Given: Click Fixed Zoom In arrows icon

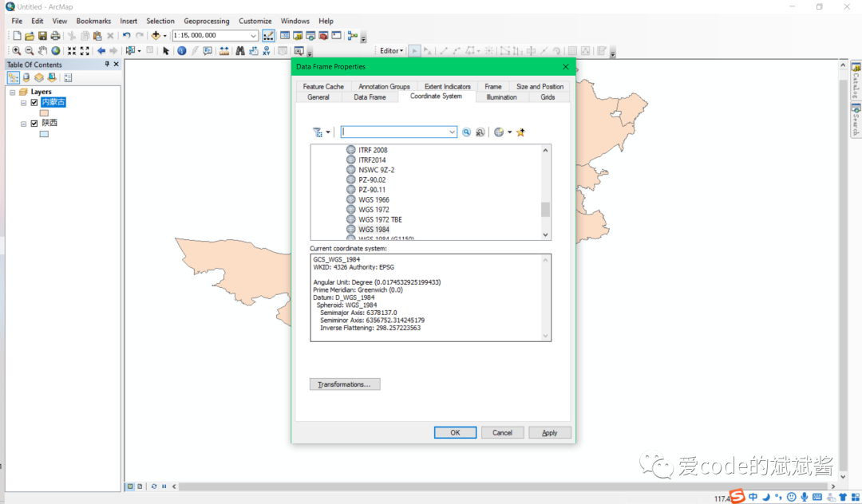Looking at the screenshot, I should coord(72,50).
